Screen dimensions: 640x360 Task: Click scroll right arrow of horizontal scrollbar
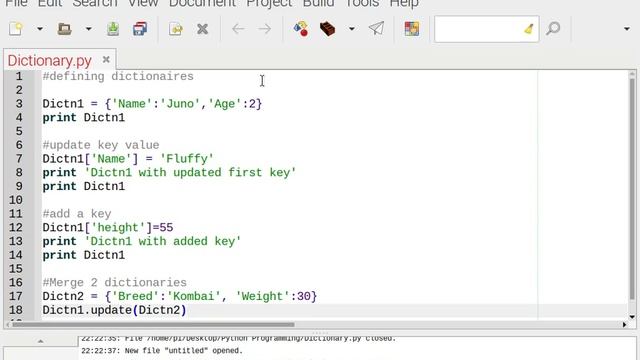pyautogui.click(x=624, y=325)
